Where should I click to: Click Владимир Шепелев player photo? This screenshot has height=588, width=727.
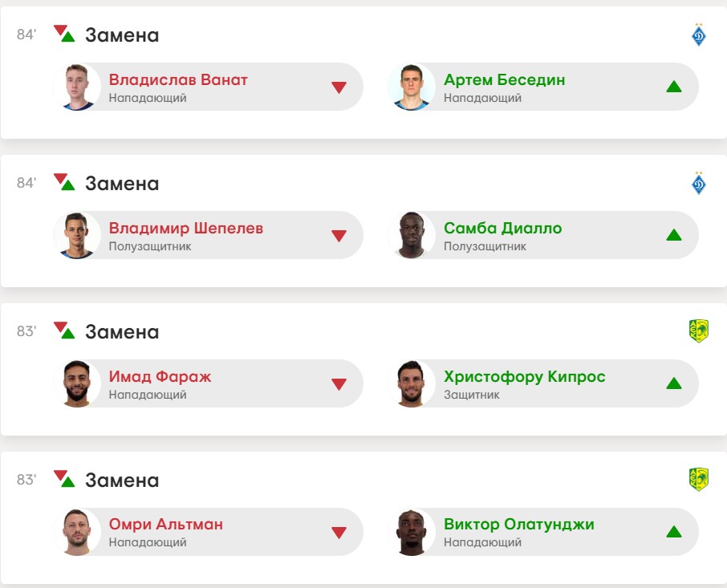[78, 235]
